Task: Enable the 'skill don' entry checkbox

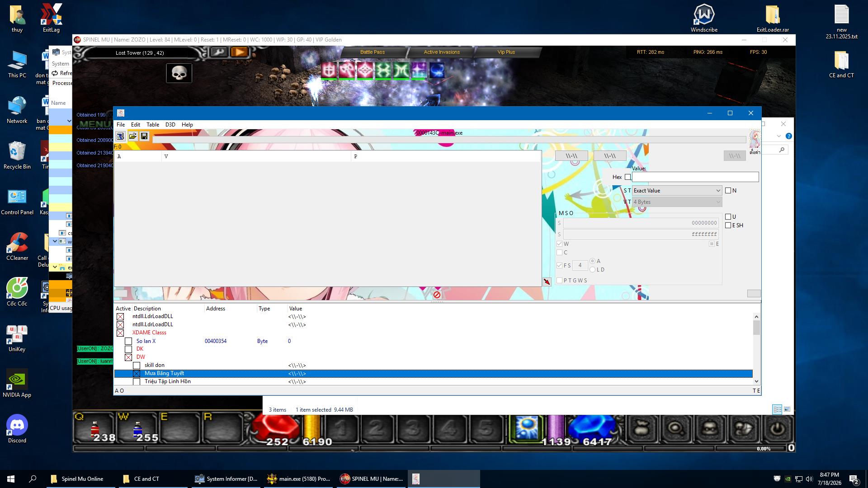Action: click(x=137, y=366)
